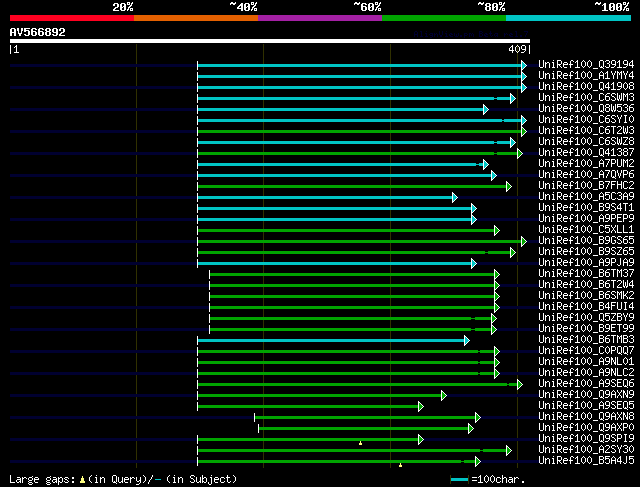The height and width of the screenshot is (487, 640).
Task: Click UniRef100_Q9AXN9 label
Action: pos(586,395)
